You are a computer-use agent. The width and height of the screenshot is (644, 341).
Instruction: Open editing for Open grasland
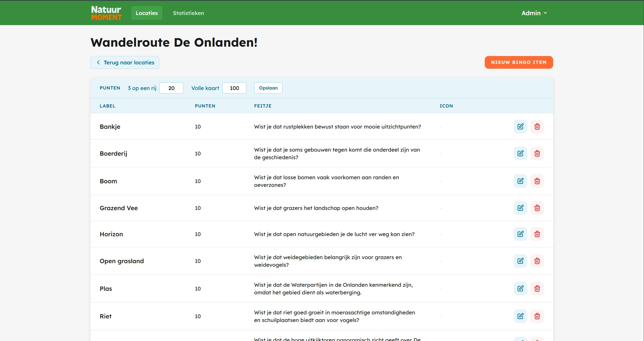[x=520, y=261]
